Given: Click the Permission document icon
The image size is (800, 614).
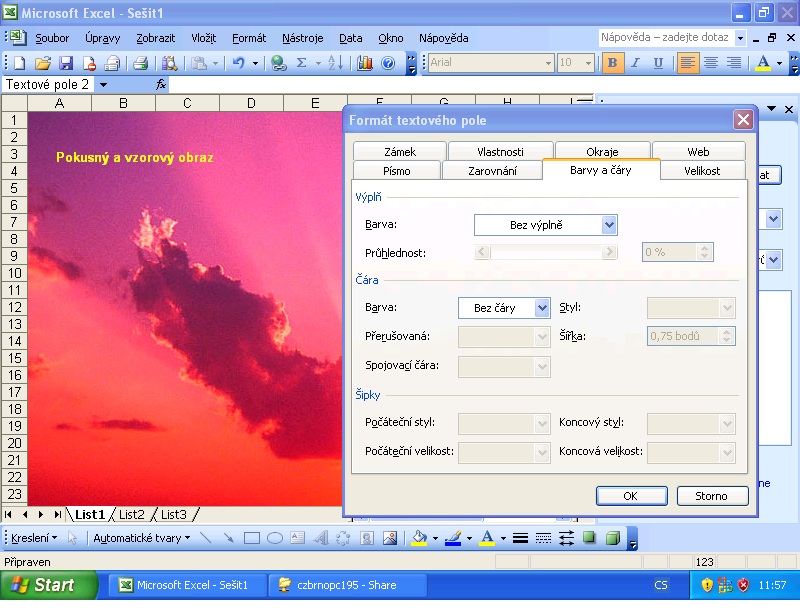Looking at the screenshot, I should pos(89,63).
